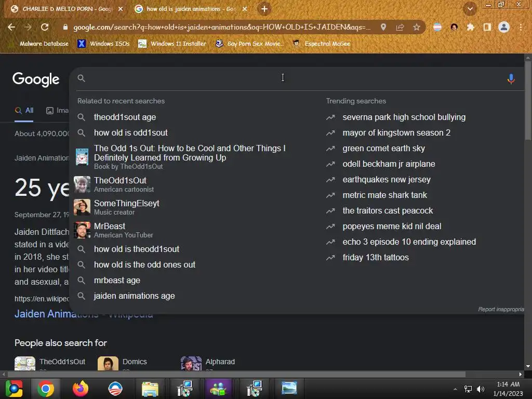The image size is (532, 399).
Task: Start voice search with microphone icon
Action: [511, 79]
